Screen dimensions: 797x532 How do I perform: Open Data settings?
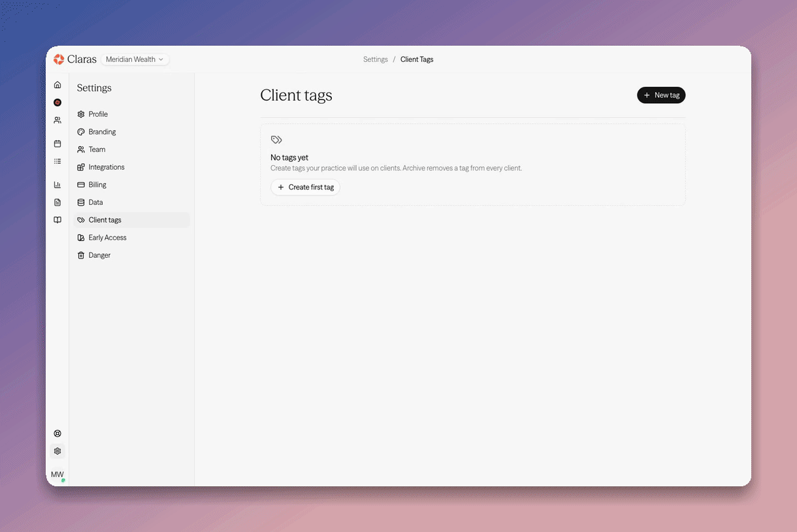point(133,202)
